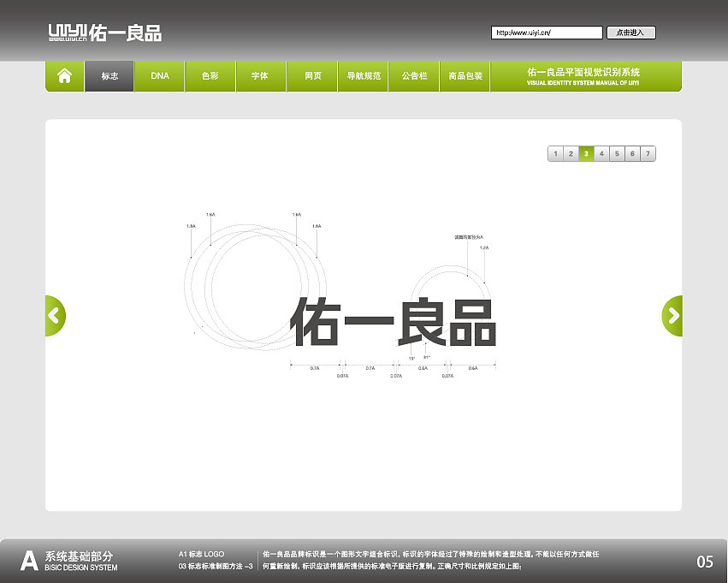Open the 导航规范 tab
The height and width of the screenshot is (583, 728).
click(363, 75)
